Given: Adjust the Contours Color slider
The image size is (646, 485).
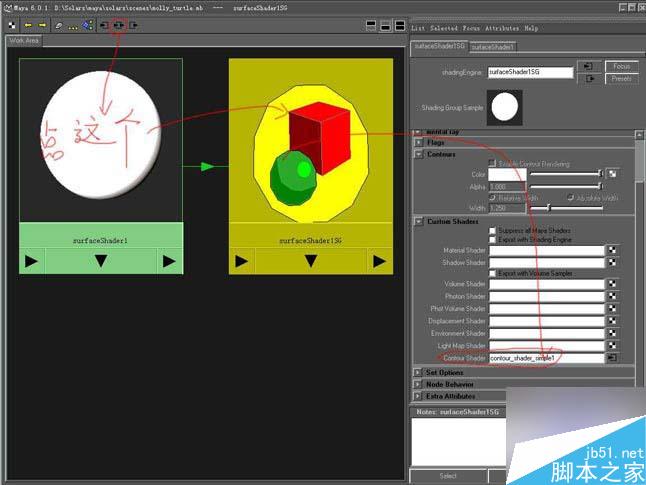Looking at the screenshot, I should click(566, 174).
